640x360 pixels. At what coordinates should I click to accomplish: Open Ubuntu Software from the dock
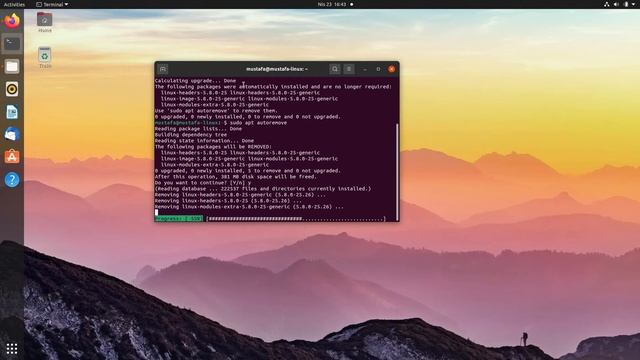[12, 157]
